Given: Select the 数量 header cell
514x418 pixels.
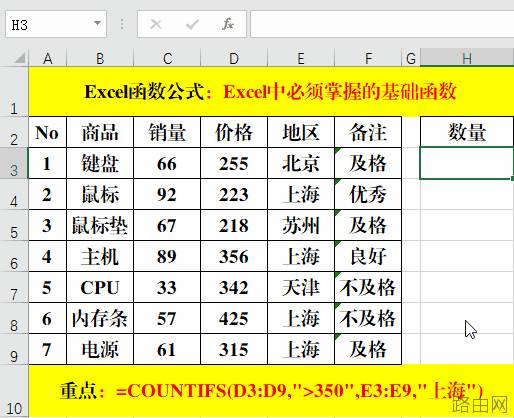Looking at the screenshot, I should (x=467, y=132).
